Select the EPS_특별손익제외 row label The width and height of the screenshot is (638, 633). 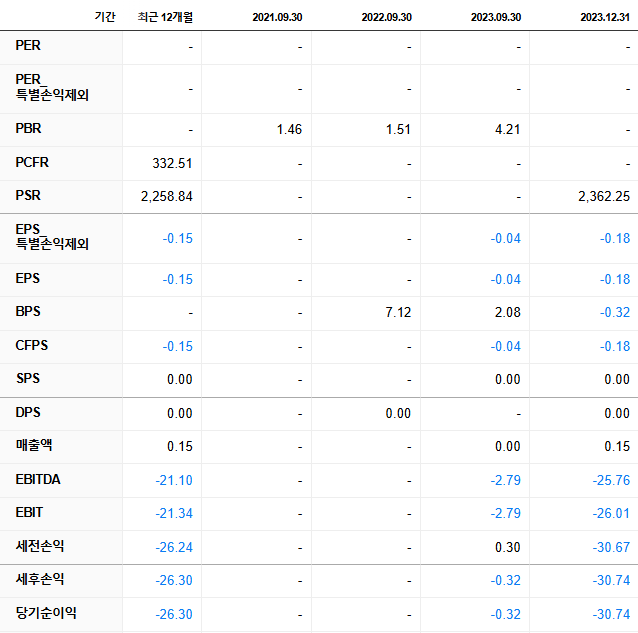point(52,237)
